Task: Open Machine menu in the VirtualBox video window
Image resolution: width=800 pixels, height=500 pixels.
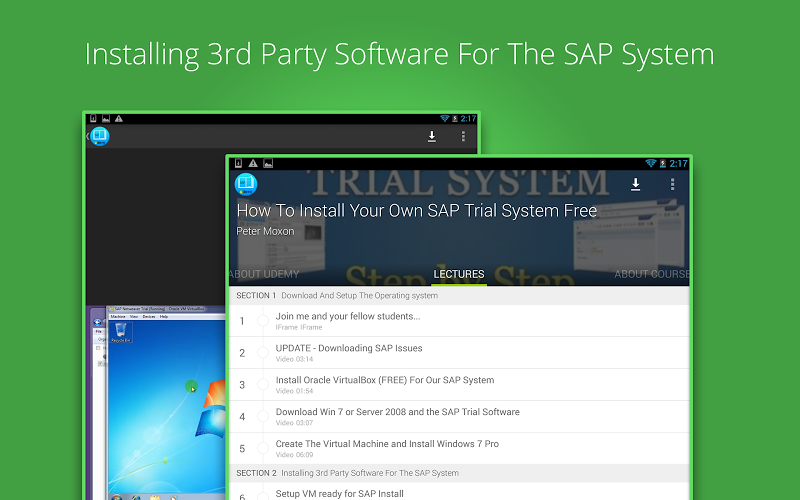Action: pyautogui.click(x=118, y=317)
